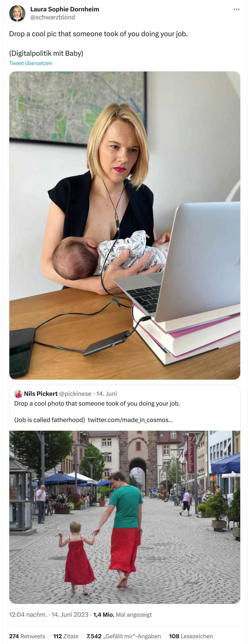Click the Tweet übersetzen link
Image resolution: width=250 pixels, height=644 pixels.
(x=31, y=63)
